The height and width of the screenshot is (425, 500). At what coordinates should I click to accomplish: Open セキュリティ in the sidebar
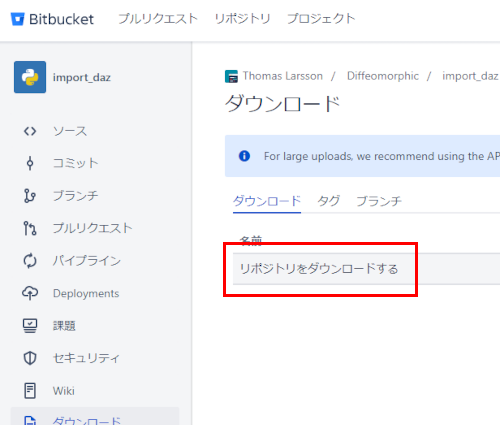(x=86, y=358)
